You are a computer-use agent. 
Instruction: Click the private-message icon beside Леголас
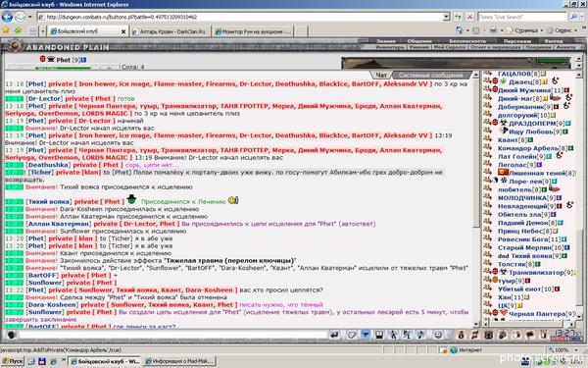point(487,165)
